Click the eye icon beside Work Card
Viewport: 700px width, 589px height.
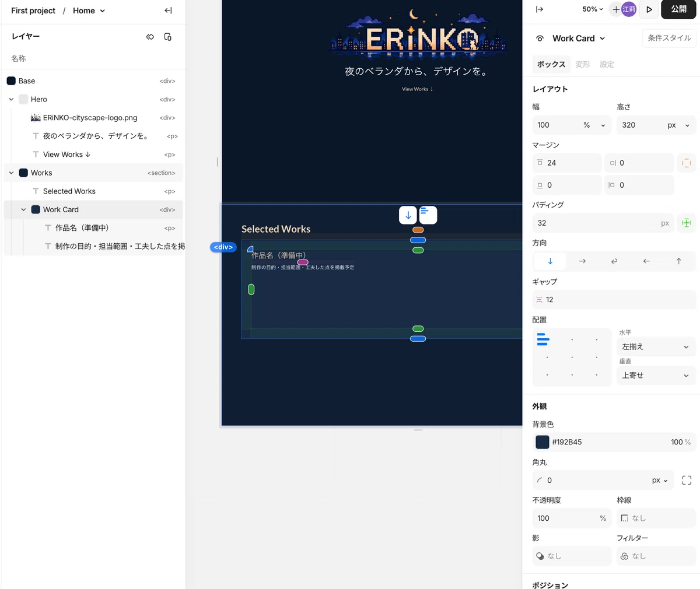point(540,38)
